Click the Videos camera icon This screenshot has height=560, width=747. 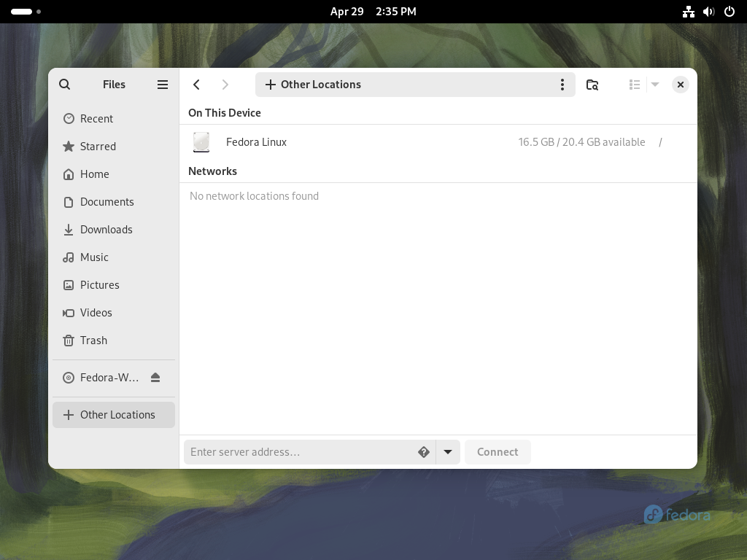coord(69,313)
